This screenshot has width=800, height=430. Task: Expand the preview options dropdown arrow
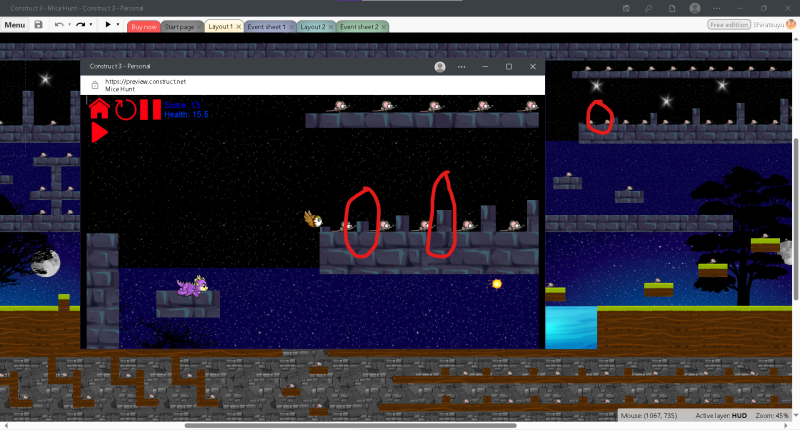point(118,24)
